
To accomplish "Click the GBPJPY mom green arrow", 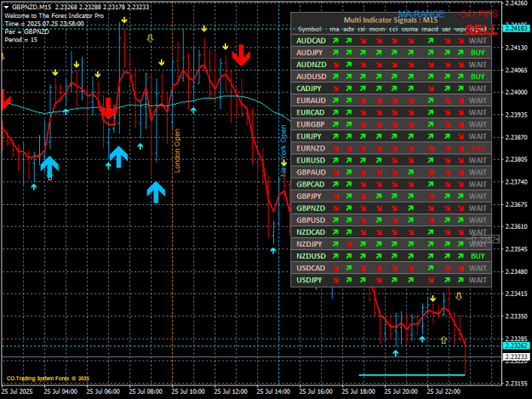I will [x=379, y=197].
